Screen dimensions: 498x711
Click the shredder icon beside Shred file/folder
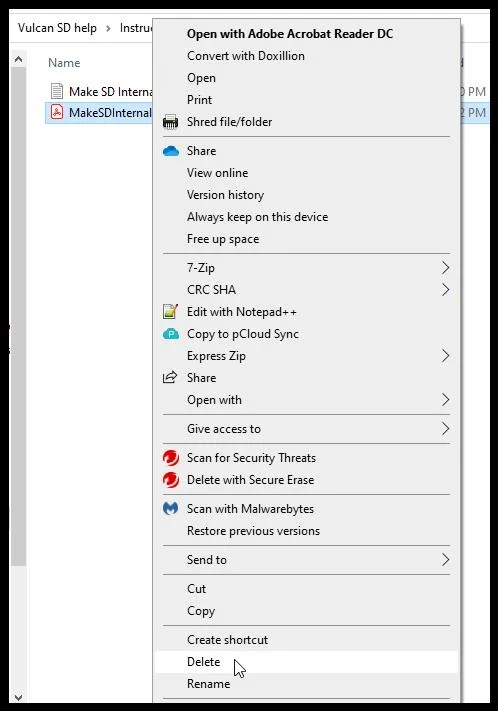(x=171, y=122)
